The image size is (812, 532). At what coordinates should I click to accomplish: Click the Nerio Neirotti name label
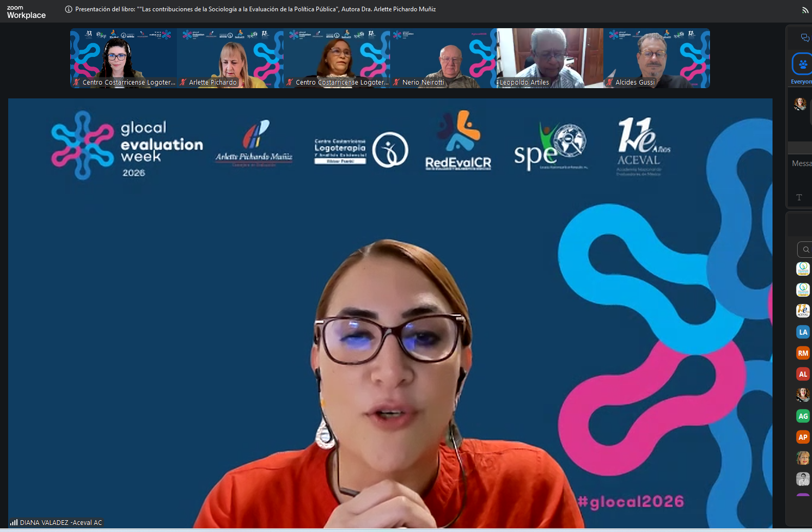click(x=423, y=82)
